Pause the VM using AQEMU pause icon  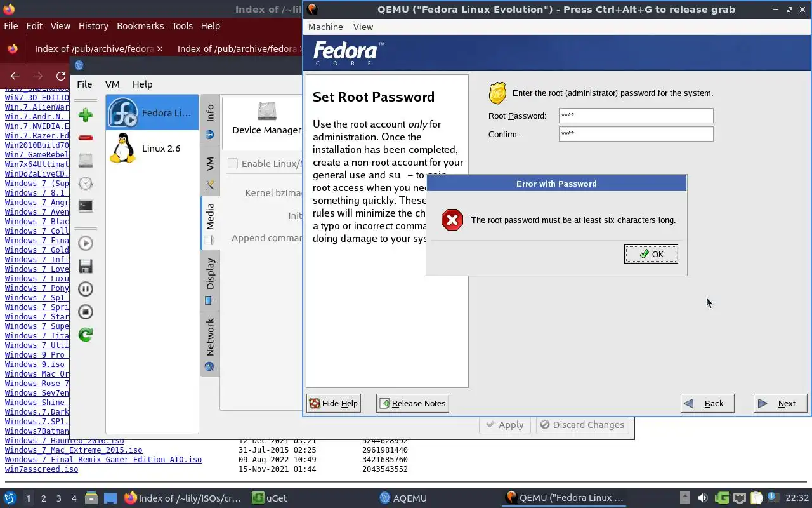coord(86,289)
